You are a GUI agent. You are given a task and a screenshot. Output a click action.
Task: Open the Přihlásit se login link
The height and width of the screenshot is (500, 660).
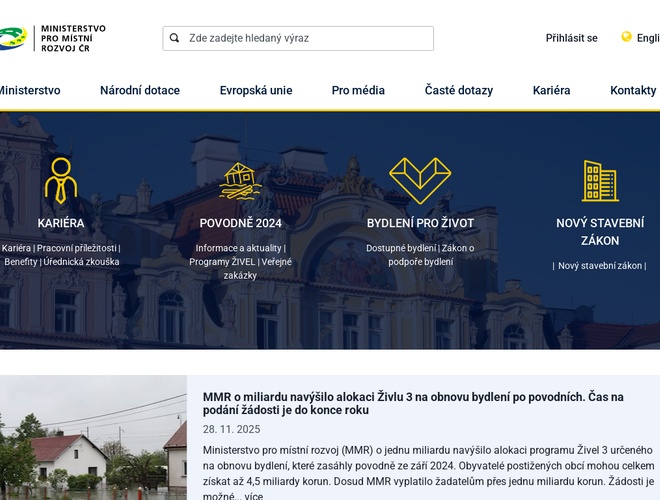point(571,38)
